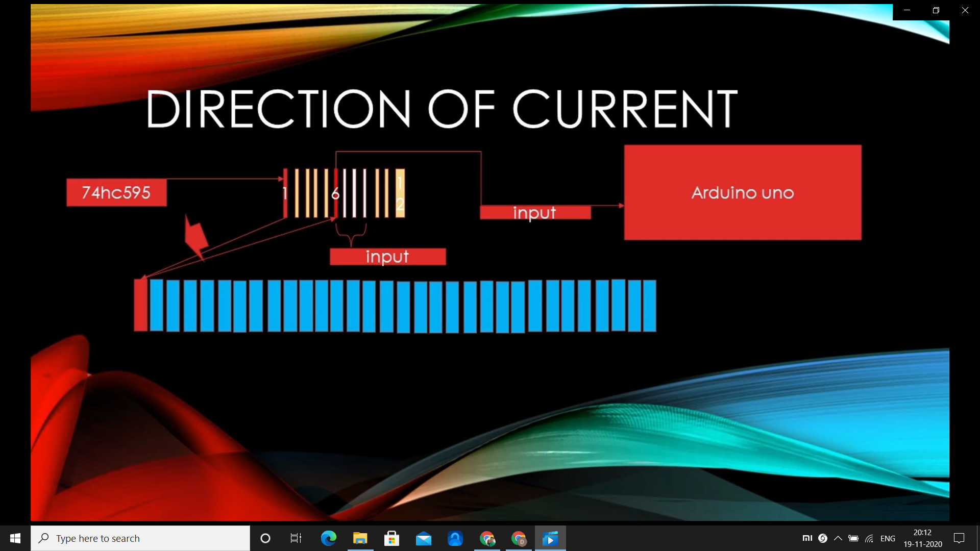
Task: Open the Mi tray icon
Action: pos(807,538)
